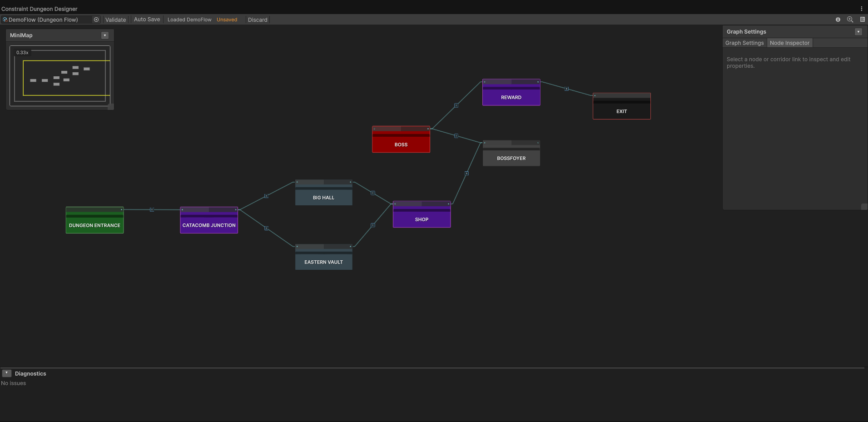Screen dimensions: 868x422
Task: Click the MiniMap viewport thumbnail
Action: point(60,76)
